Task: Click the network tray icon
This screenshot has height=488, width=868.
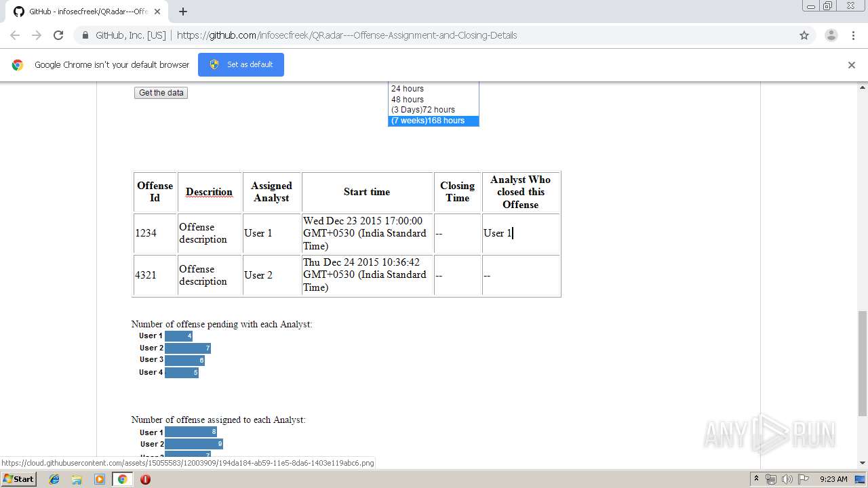Action: pyautogui.click(x=771, y=479)
